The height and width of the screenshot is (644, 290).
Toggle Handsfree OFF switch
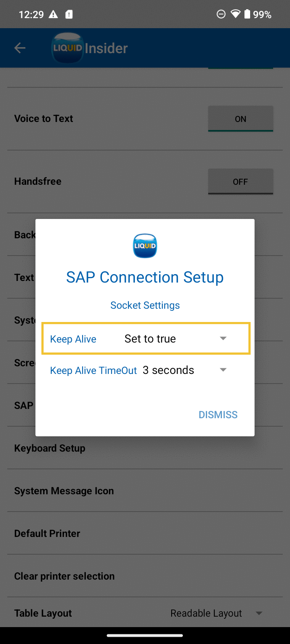pyautogui.click(x=240, y=182)
